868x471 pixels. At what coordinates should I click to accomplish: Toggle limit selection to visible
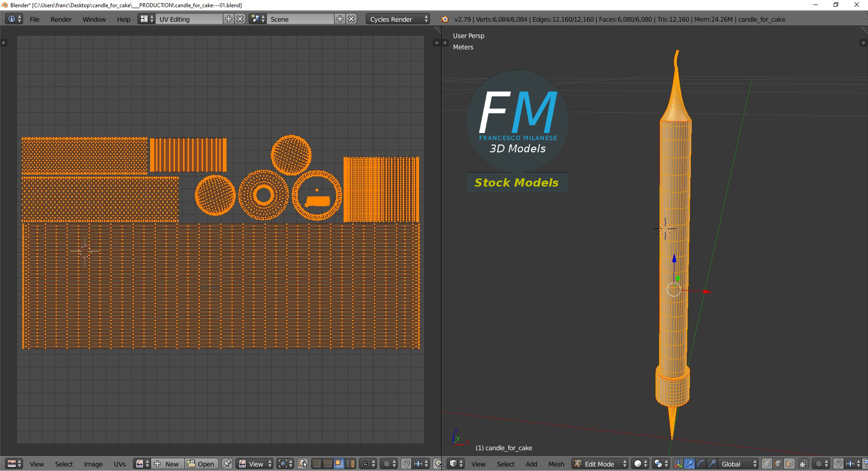pos(803,464)
